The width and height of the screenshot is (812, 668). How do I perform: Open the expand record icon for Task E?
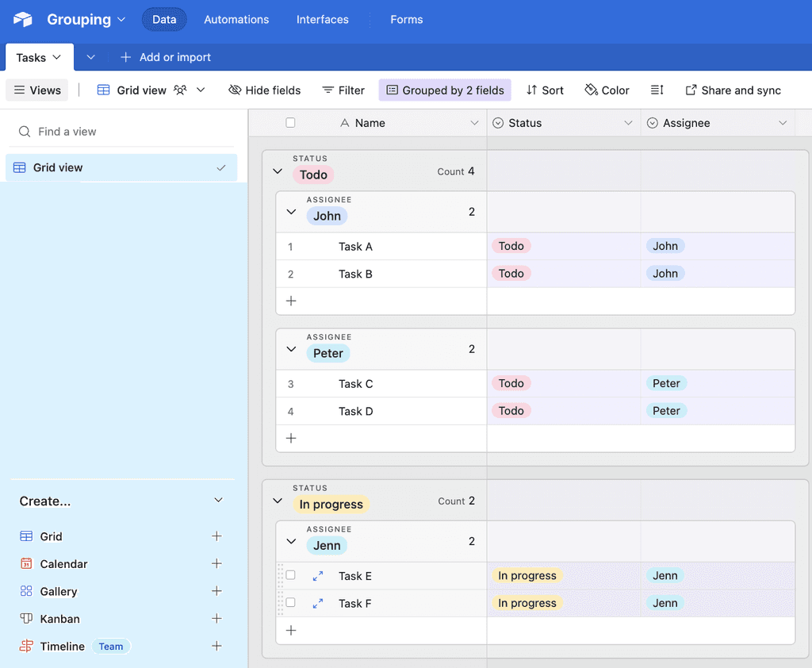coord(316,575)
